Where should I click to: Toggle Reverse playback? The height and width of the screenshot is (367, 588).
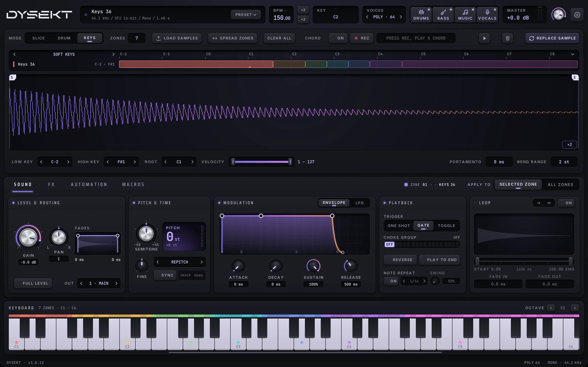400,260
